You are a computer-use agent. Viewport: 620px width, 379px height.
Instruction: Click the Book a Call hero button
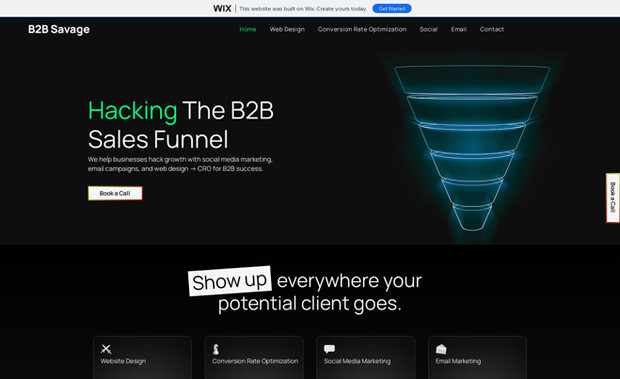(115, 193)
